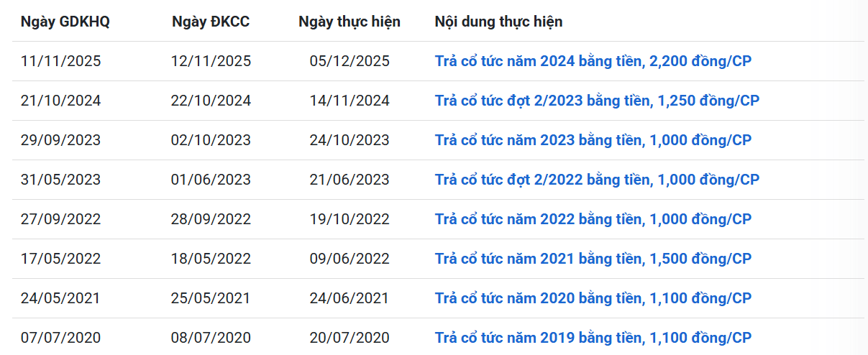Select the 09/06/2022 payment date cell
The height and width of the screenshot is (355, 868).
coord(350,259)
